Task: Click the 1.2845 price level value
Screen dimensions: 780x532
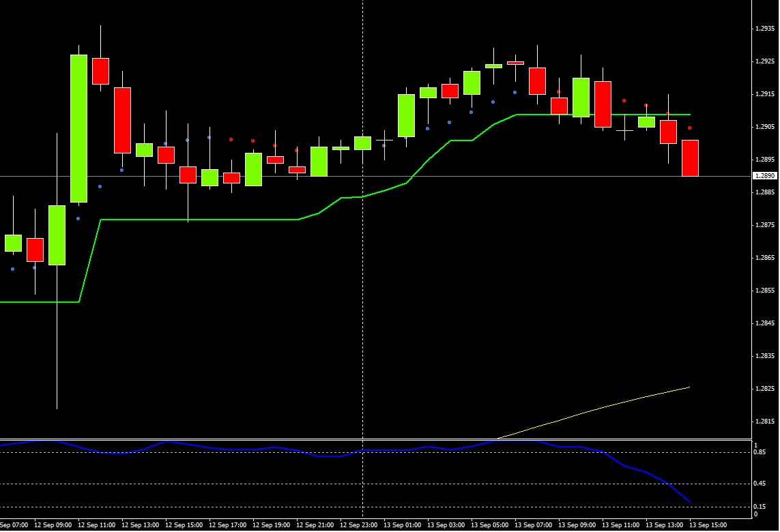Action: click(764, 323)
